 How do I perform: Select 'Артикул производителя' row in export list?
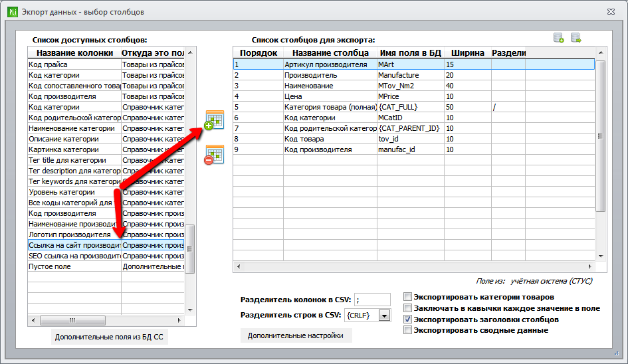coord(414,64)
